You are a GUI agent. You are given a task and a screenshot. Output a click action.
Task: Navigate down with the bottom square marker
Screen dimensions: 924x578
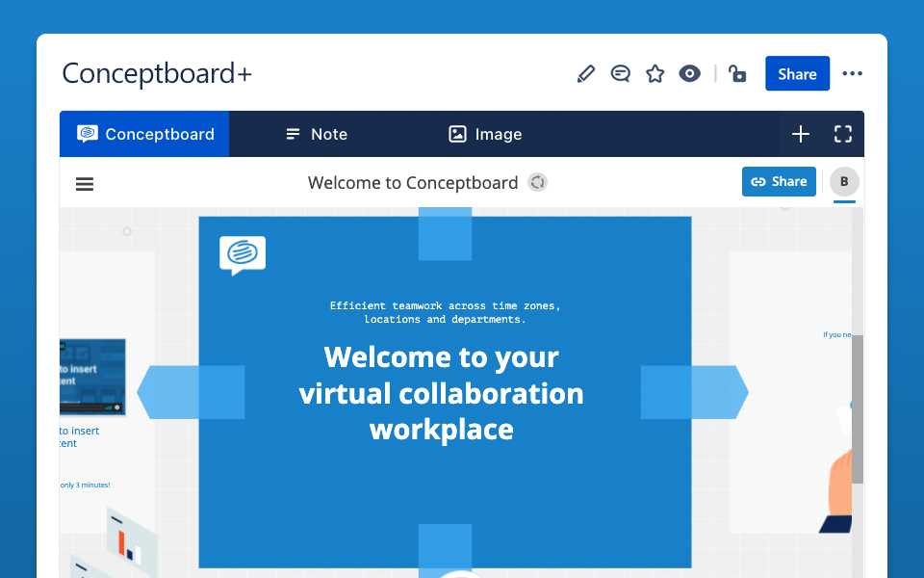click(x=445, y=550)
